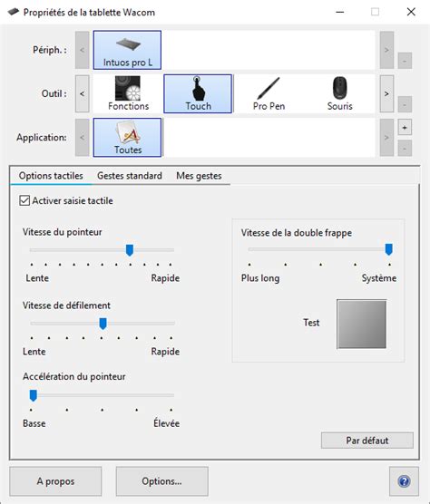Open the Options... button
The width and height of the screenshot is (430, 504).
pos(161,481)
